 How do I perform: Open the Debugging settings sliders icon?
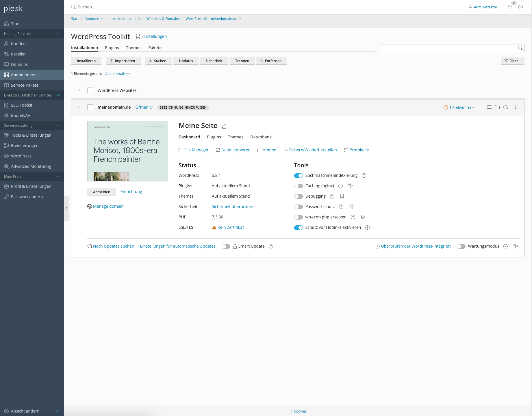click(x=342, y=196)
